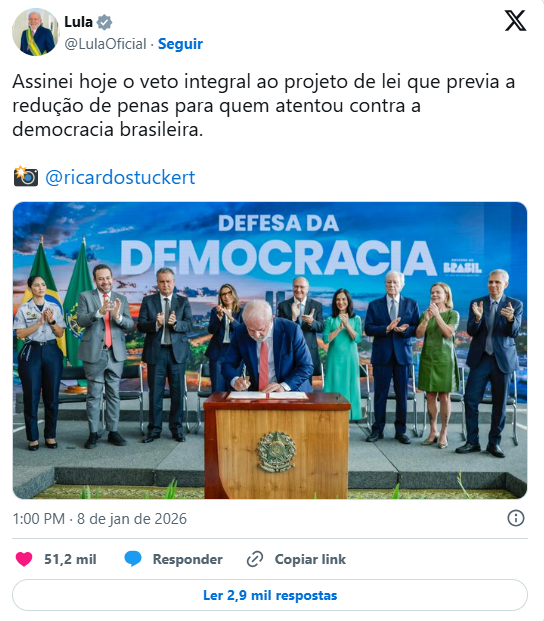Open the tweet timestamp 1:00 PM
This screenshot has height=621, width=544.
[38, 519]
